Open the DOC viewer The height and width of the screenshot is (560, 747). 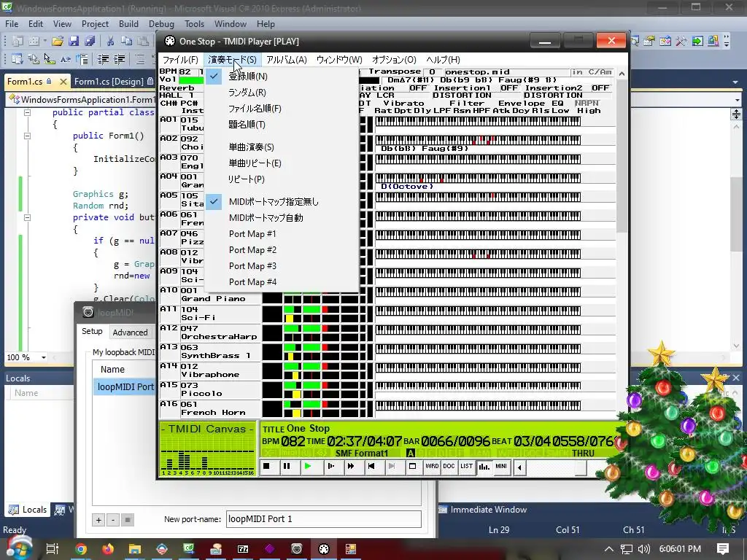(x=449, y=466)
